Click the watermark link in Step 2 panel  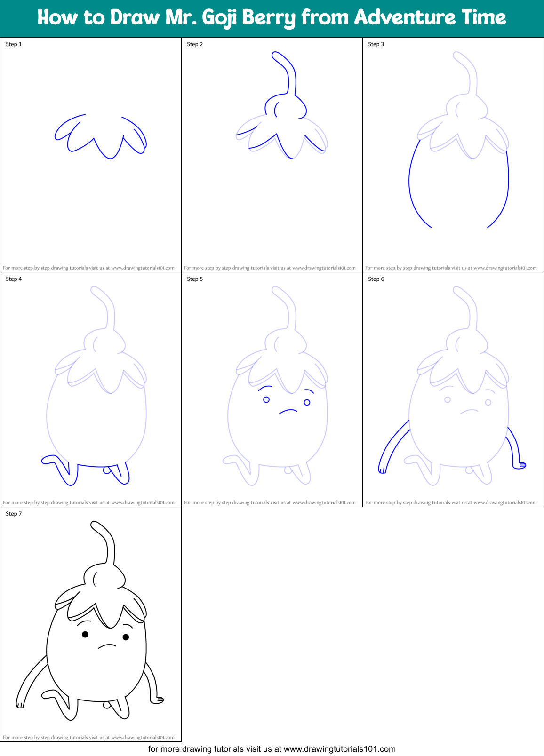(x=270, y=268)
